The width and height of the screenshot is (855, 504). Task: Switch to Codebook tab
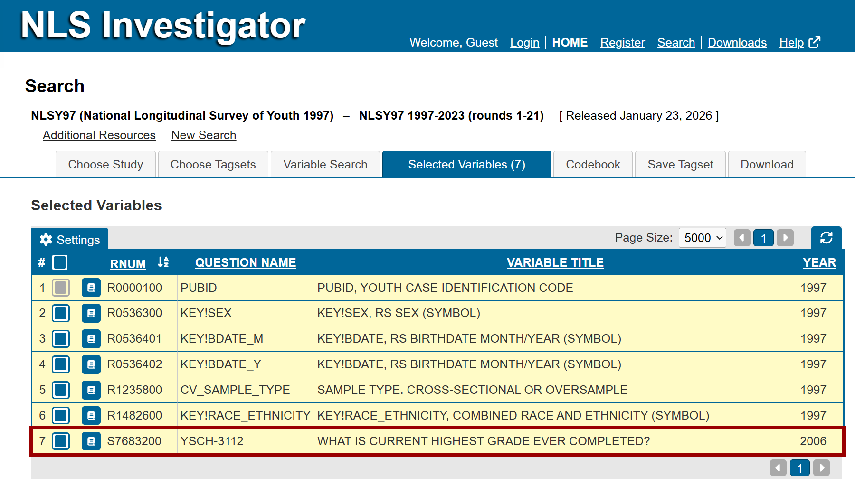(x=593, y=164)
